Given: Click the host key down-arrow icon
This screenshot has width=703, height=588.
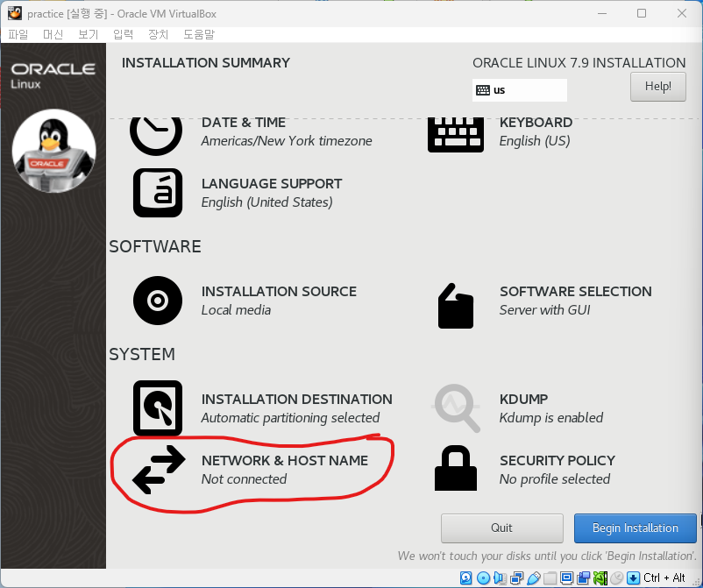Looking at the screenshot, I should (633, 577).
